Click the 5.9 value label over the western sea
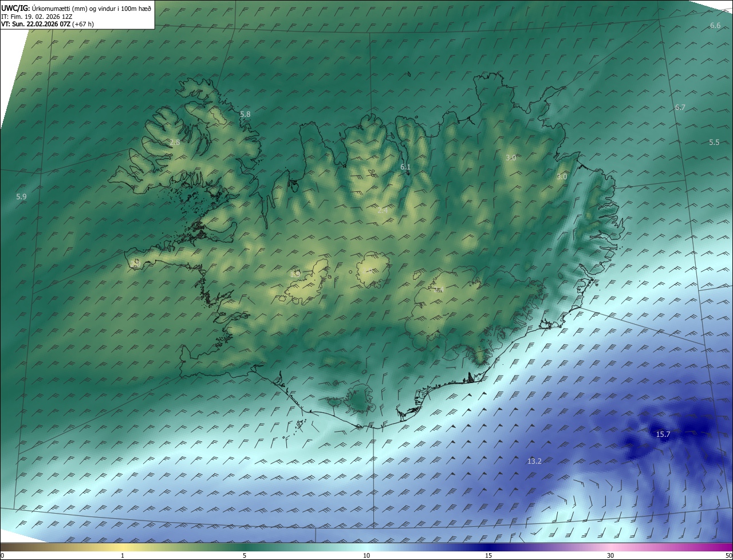 coord(21,197)
